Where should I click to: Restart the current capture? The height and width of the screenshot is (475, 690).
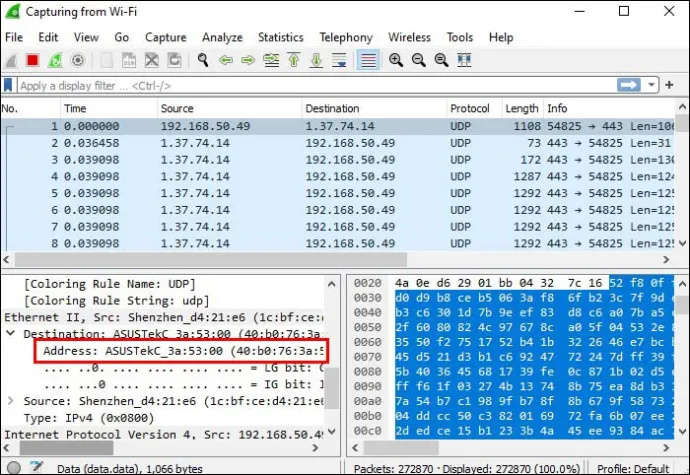[55, 60]
